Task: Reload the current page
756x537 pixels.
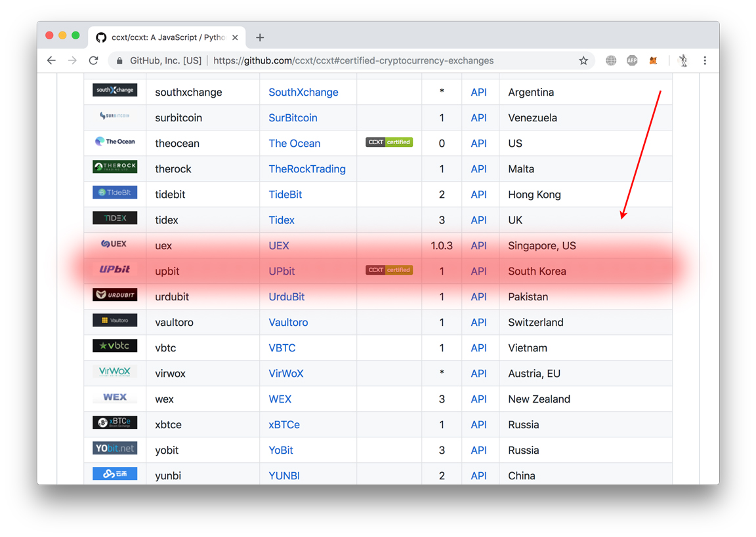Action: click(93, 60)
